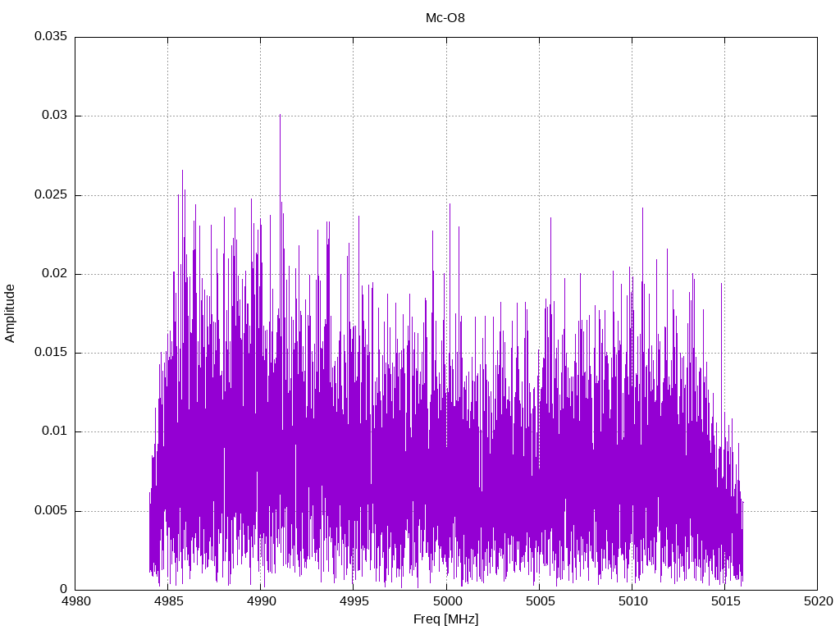Click the 5000 x-axis tick label

coord(446,601)
